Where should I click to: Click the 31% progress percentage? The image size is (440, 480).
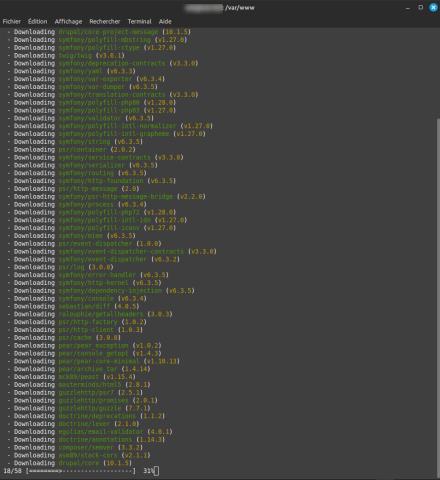click(148, 471)
